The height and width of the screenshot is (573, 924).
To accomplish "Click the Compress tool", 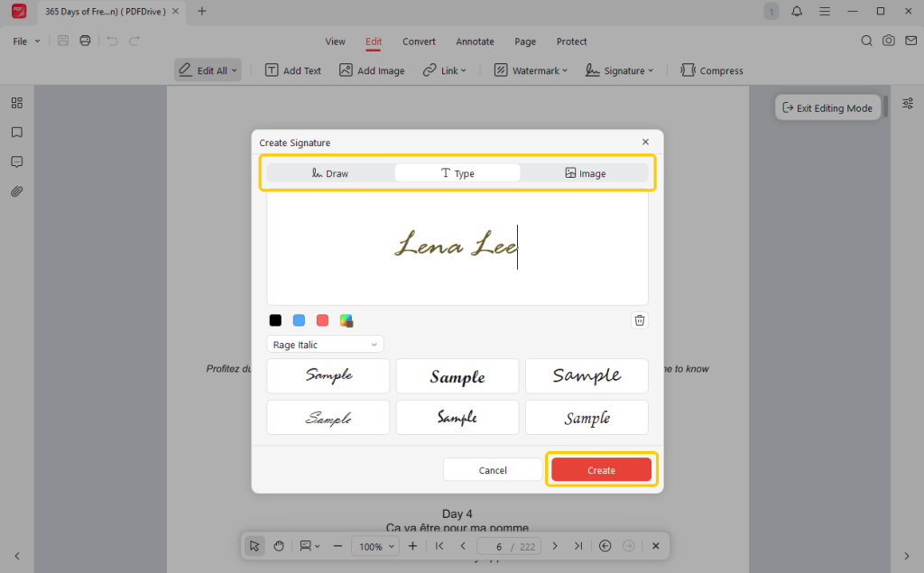I will pos(712,70).
